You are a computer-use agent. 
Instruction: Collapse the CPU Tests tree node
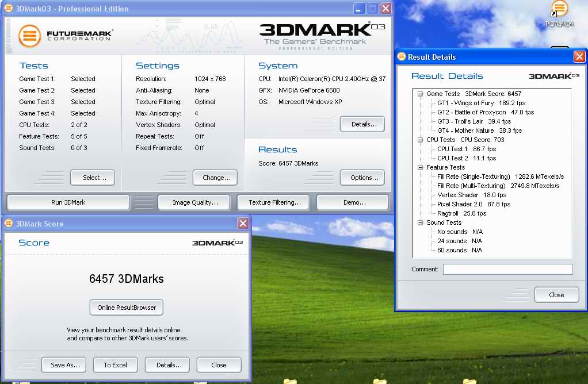(421, 140)
